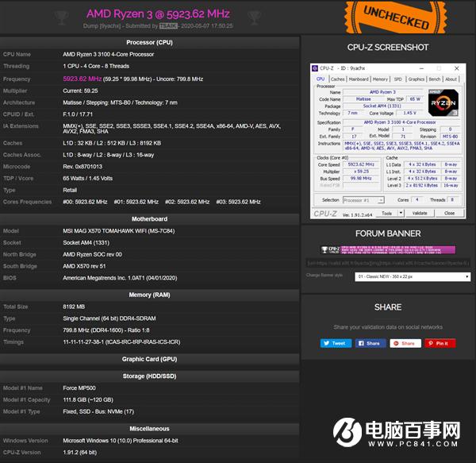
Task: Click the 'F.1.0 / 17.71' CPUID value
Action: click(x=78, y=114)
